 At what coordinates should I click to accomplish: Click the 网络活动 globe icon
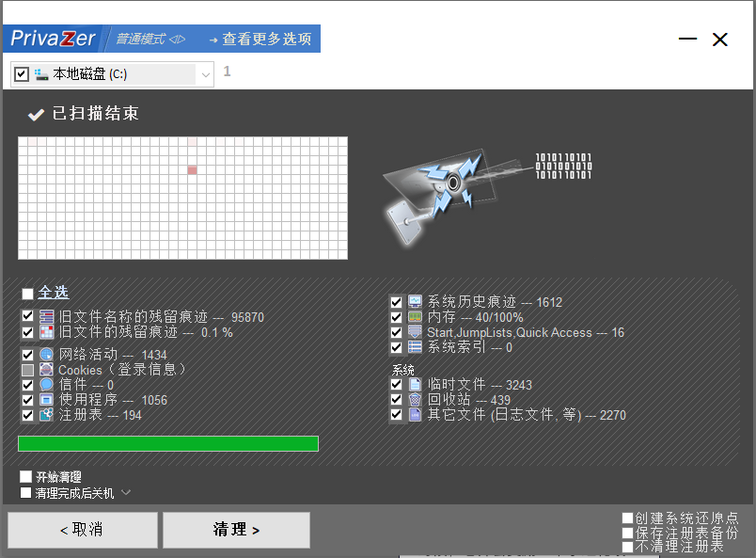pyautogui.click(x=45, y=355)
